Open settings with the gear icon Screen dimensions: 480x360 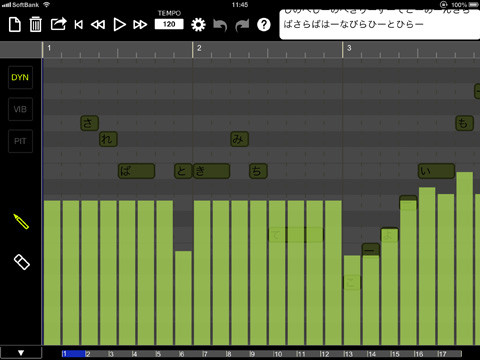pos(198,25)
